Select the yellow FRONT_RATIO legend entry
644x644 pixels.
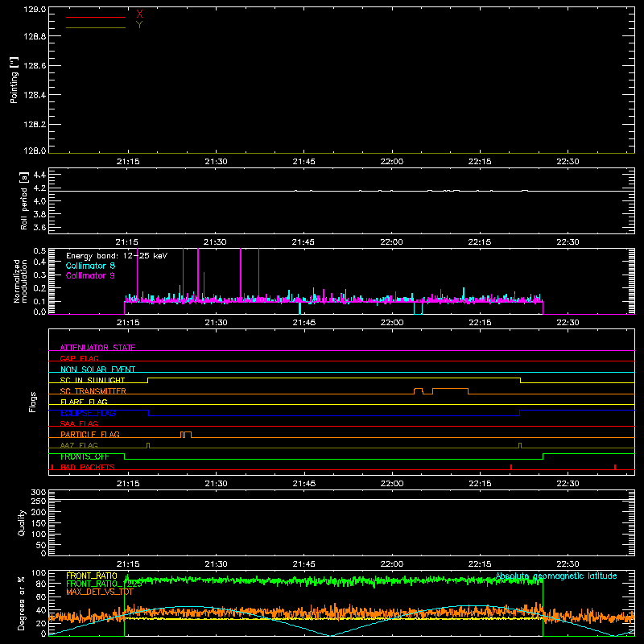[x=92, y=576]
